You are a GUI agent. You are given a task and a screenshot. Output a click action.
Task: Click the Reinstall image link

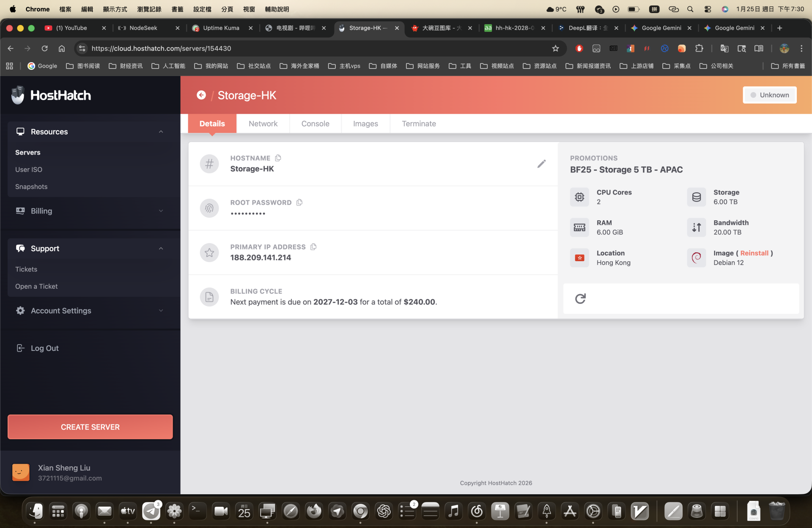click(754, 253)
